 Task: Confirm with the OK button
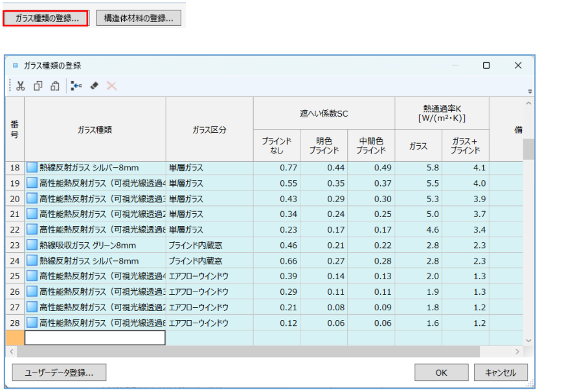pos(441,373)
